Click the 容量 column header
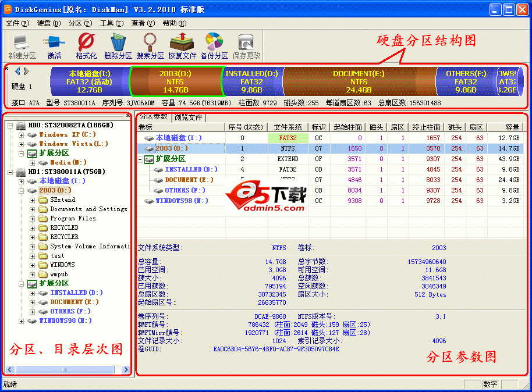 [512, 127]
